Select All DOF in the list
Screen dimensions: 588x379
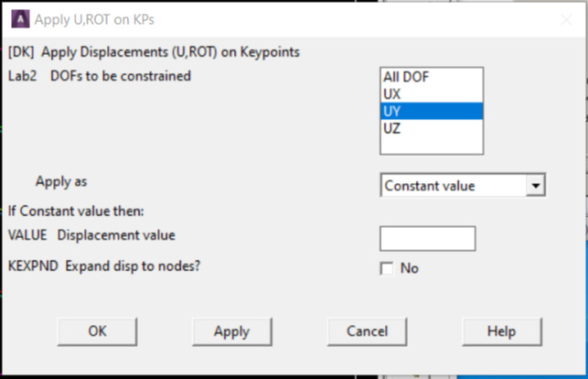pyautogui.click(x=406, y=78)
